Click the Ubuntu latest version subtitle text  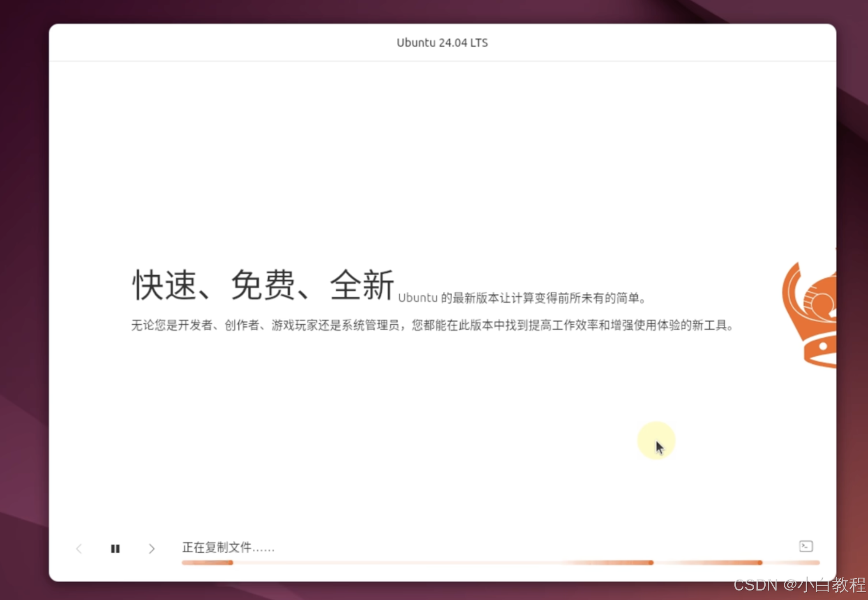[x=522, y=298]
